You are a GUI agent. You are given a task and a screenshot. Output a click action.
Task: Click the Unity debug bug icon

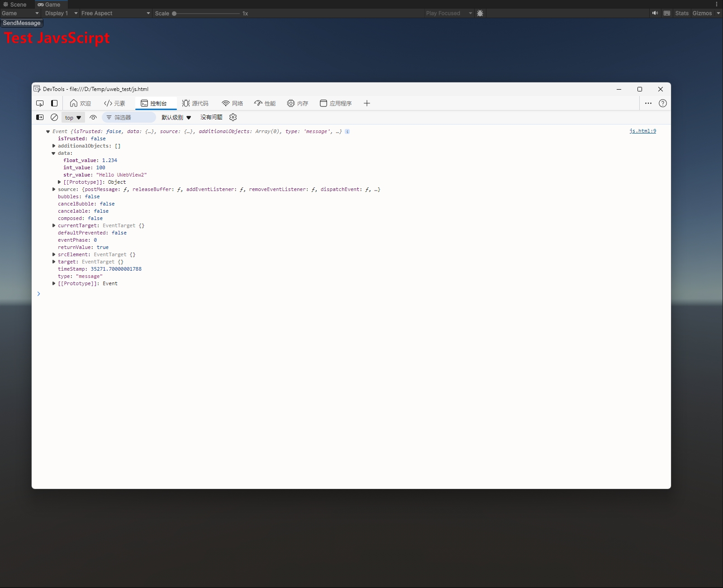(x=480, y=13)
